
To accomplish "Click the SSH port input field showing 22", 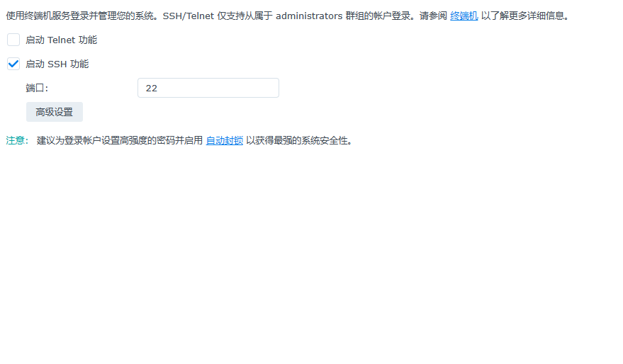I will (208, 88).
